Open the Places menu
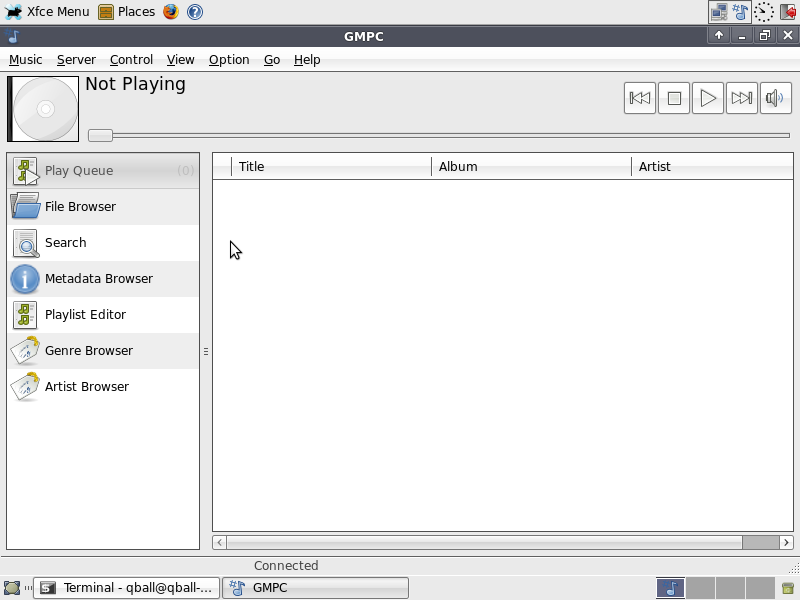The image size is (800, 600). tap(127, 12)
